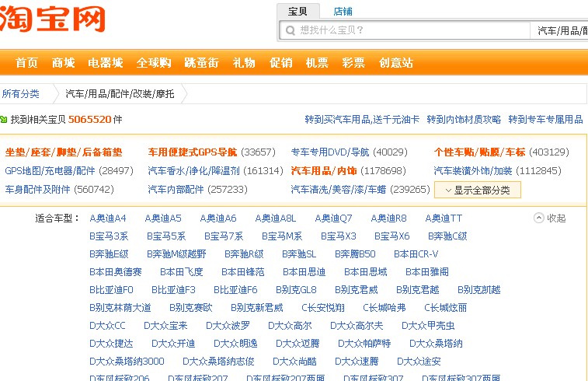Expand all categories with 显示全部分类

478,190
